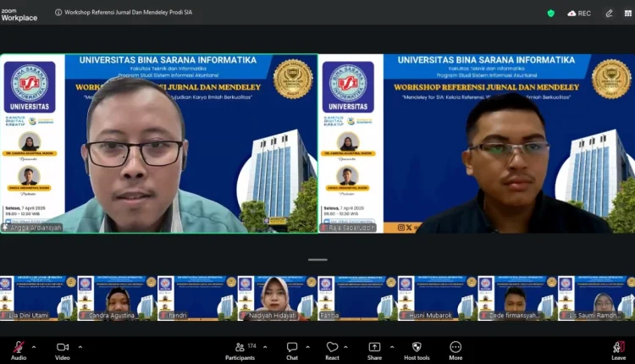Viewport: 635px width, 364px height.
Task: Open the React emoji menu
Action: [x=332, y=350]
